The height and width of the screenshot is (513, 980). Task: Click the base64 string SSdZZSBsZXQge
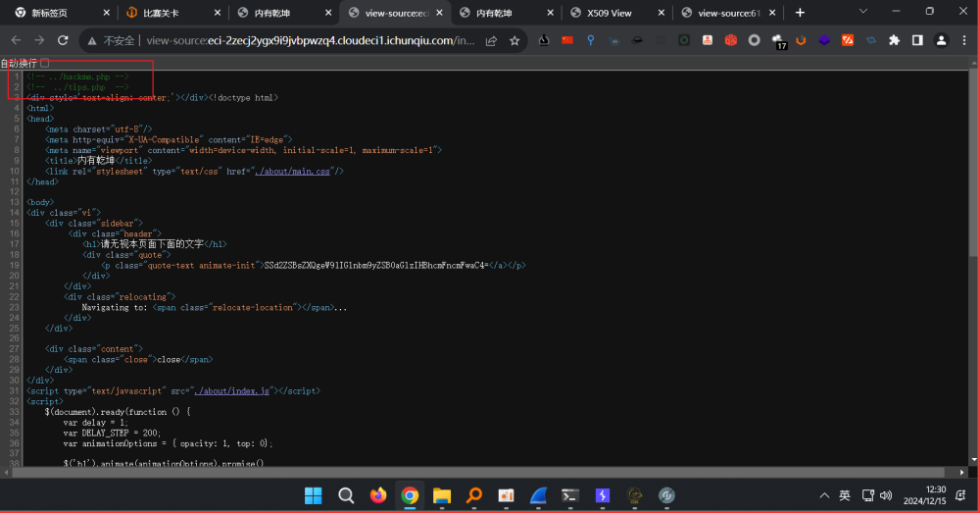coord(375,265)
